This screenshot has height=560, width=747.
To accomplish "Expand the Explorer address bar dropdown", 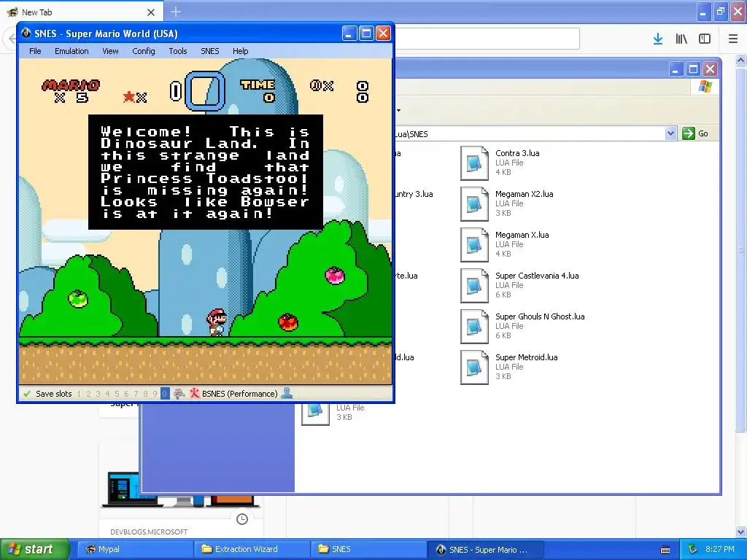I will click(x=671, y=133).
